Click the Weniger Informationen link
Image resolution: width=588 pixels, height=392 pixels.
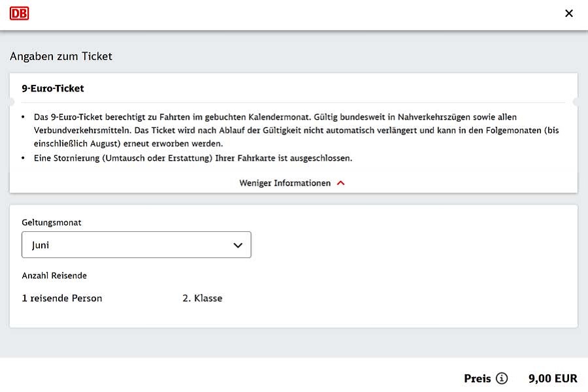tap(285, 183)
